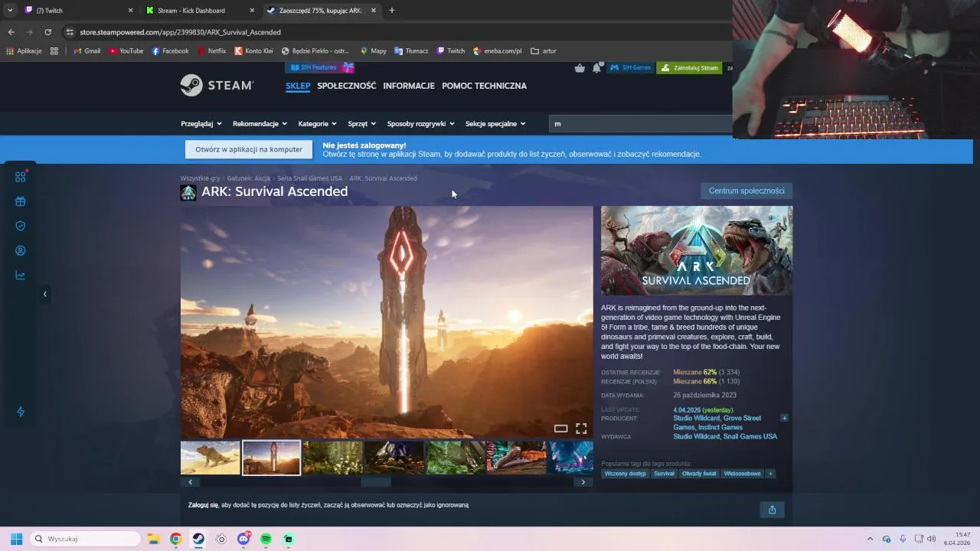Image resolution: width=980 pixels, height=551 pixels.
Task: Select the desert dinosaur first thumbnail
Action: click(211, 458)
